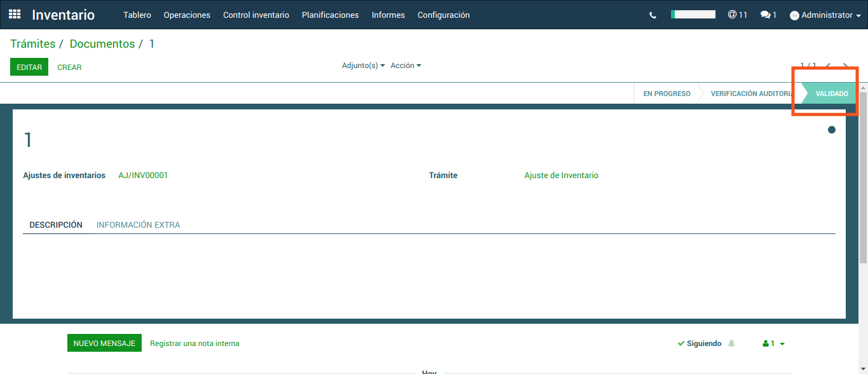Open the chat conversations icon
Viewport: 868px width, 374px height.
[x=768, y=15]
